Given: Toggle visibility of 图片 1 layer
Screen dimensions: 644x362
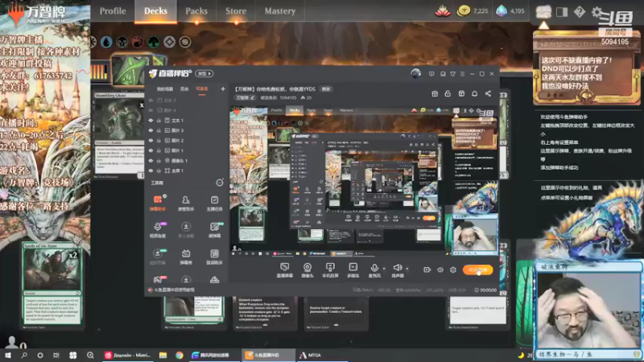Looking at the screenshot, I should tap(151, 150).
